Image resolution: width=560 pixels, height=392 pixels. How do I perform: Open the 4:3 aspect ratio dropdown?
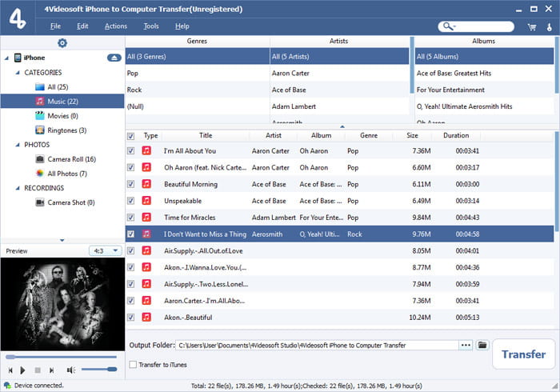[106, 251]
